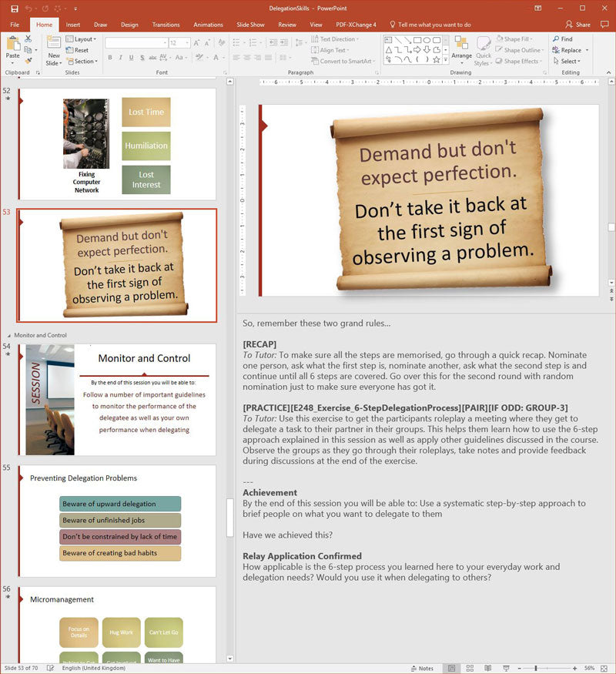Click the Paste clipboard icon
This screenshot has height=674, width=616.
pyautogui.click(x=13, y=44)
